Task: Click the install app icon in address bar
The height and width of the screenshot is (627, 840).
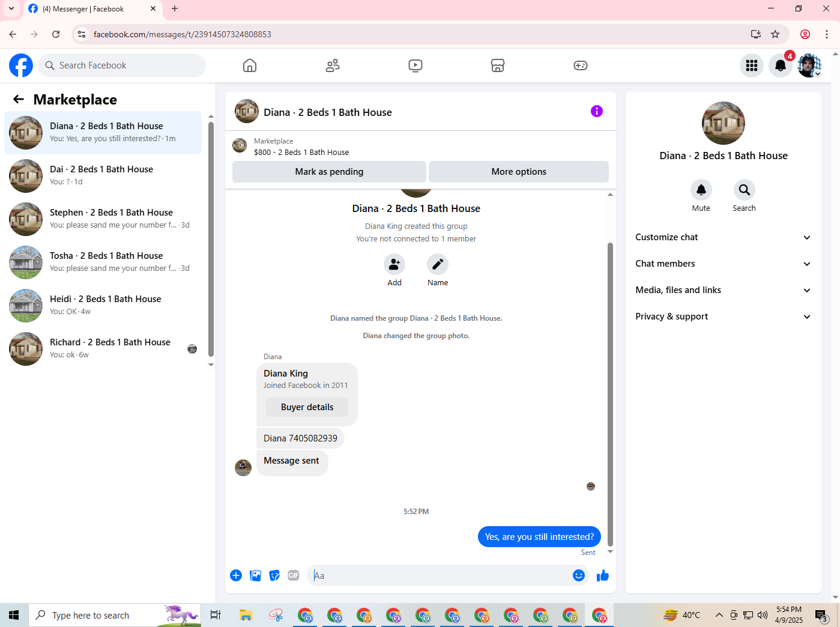Action: point(756,34)
